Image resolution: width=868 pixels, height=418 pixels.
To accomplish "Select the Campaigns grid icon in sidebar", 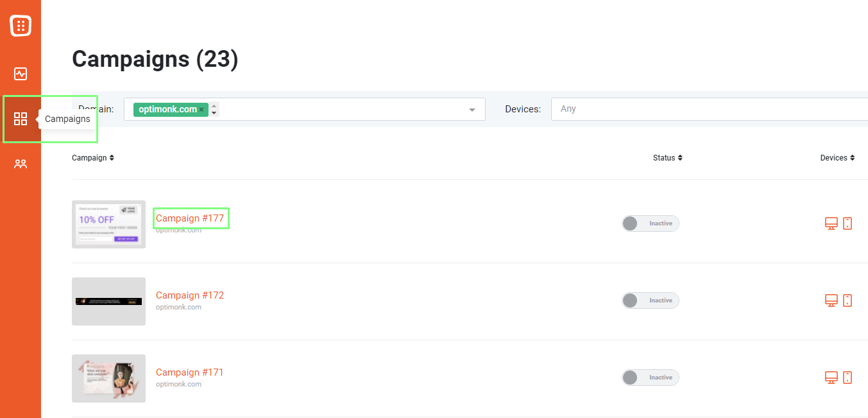I will click(21, 119).
